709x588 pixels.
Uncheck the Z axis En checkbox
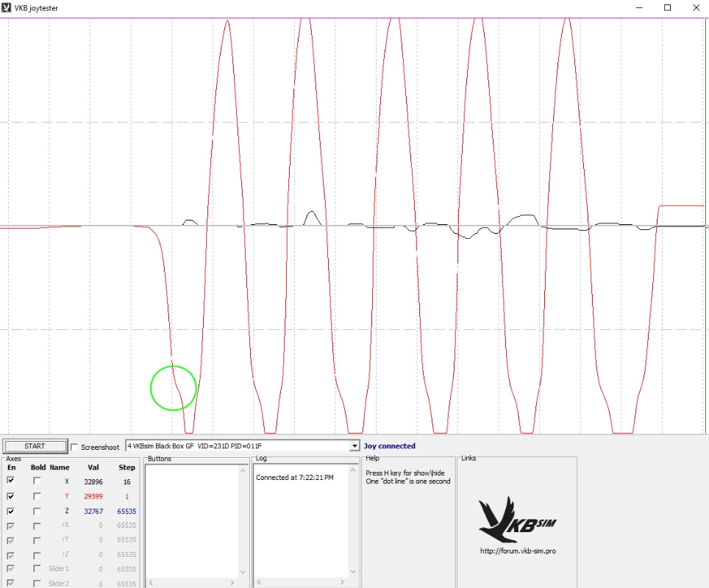click(11, 511)
